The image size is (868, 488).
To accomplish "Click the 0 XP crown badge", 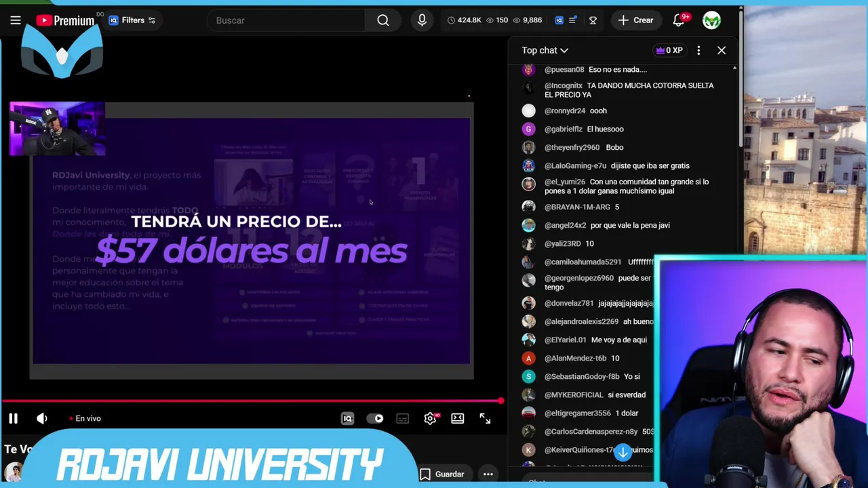I will (x=669, y=50).
